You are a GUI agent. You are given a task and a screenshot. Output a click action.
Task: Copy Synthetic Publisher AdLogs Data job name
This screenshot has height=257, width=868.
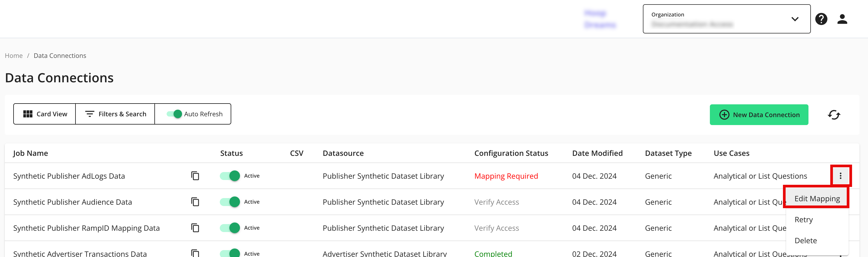(195, 176)
